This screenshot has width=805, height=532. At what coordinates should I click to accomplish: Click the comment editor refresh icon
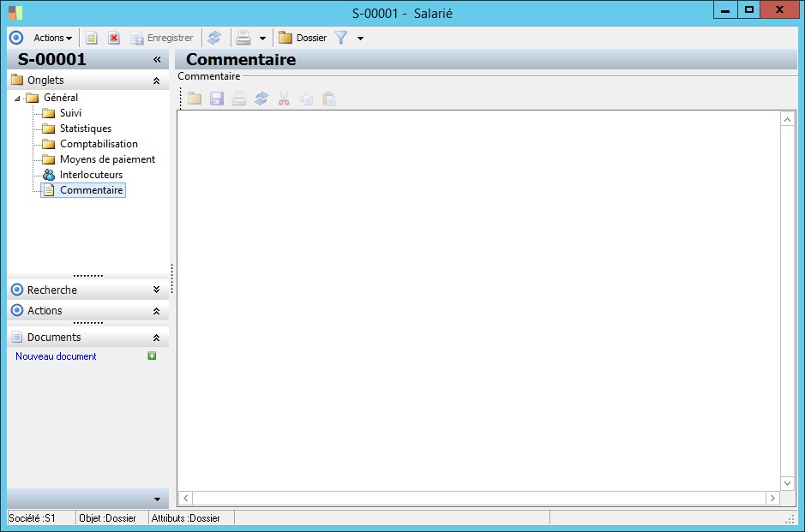(x=261, y=99)
